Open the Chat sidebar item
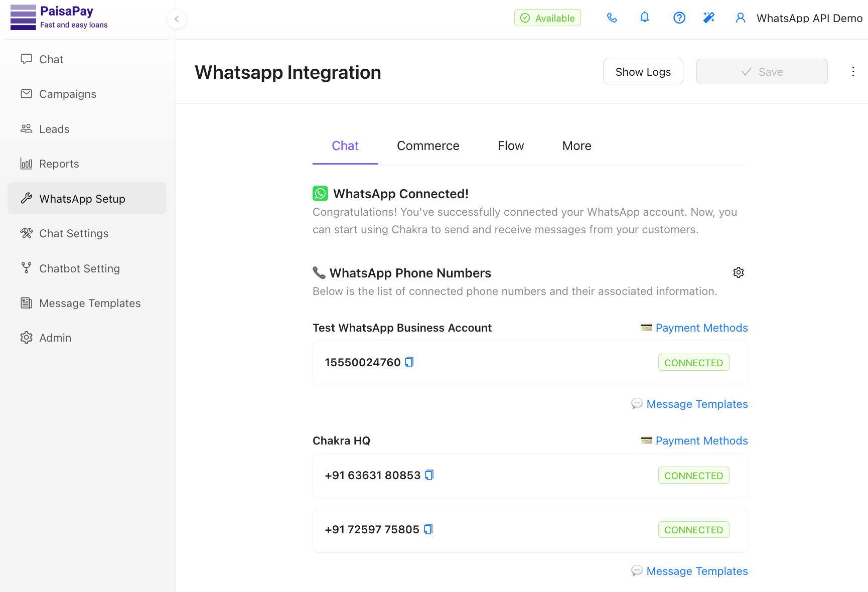The width and height of the screenshot is (868, 592). [x=87, y=59]
